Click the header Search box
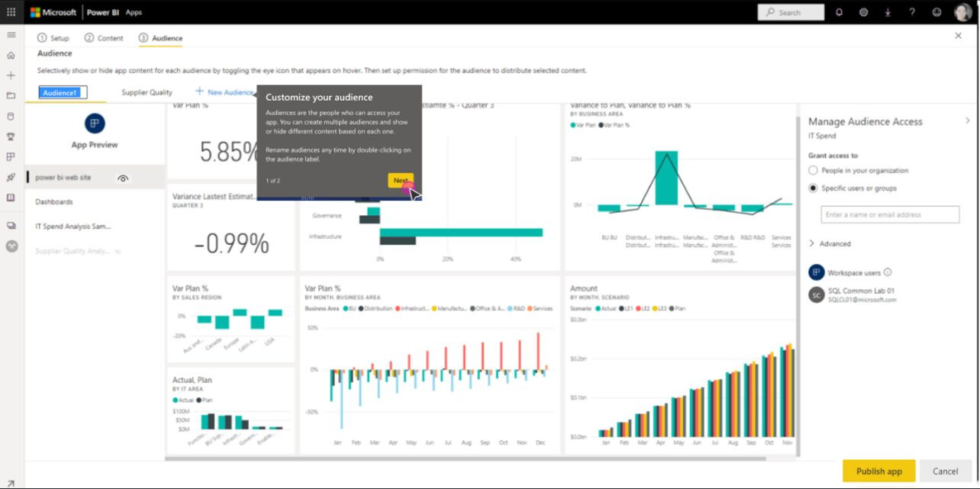The image size is (980, 489). tap(791, 12)
